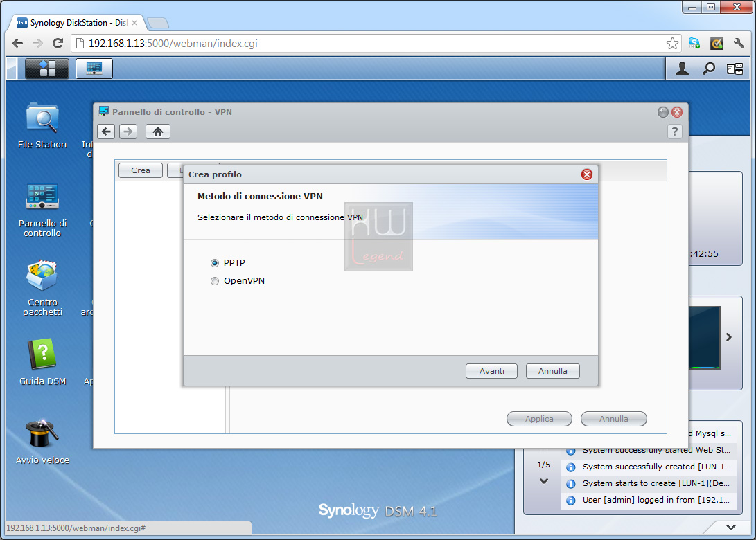Viewport: 756px width, 540px height.
Task: Open user account menu icon
Action: (x=682, y=69)
